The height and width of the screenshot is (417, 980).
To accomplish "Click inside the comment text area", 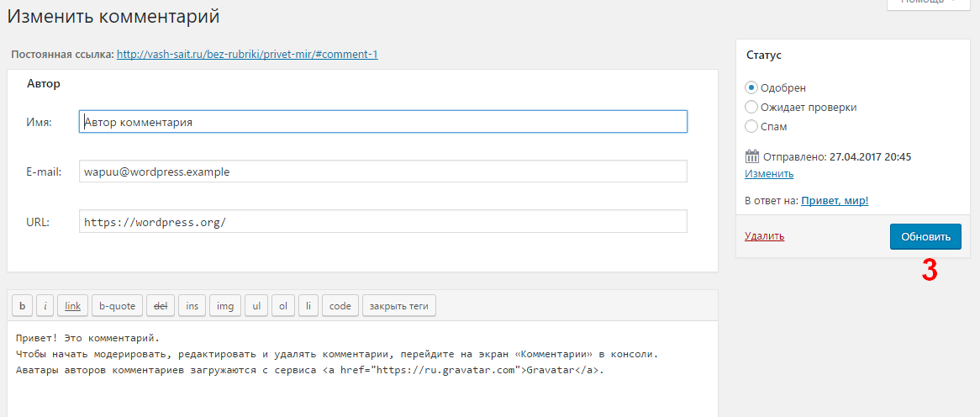I will click(362, 369).
